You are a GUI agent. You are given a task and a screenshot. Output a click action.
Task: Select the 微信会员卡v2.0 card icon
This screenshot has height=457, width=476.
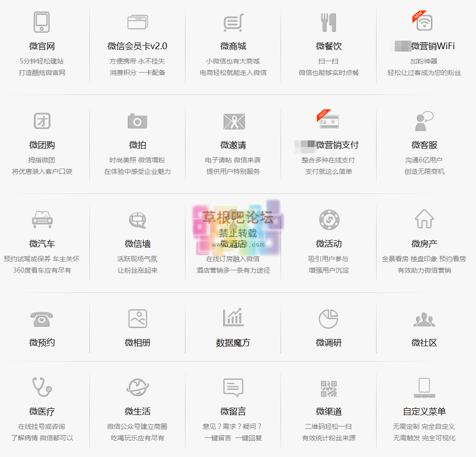pos(137,21)
